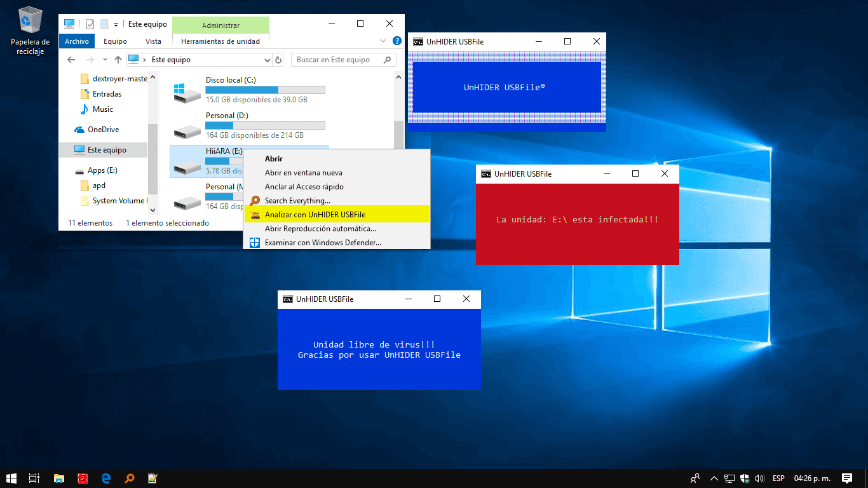868x488 pixels.
Task: Click the Disco local (C:) usage bar
Action: [x=265, y=90]
